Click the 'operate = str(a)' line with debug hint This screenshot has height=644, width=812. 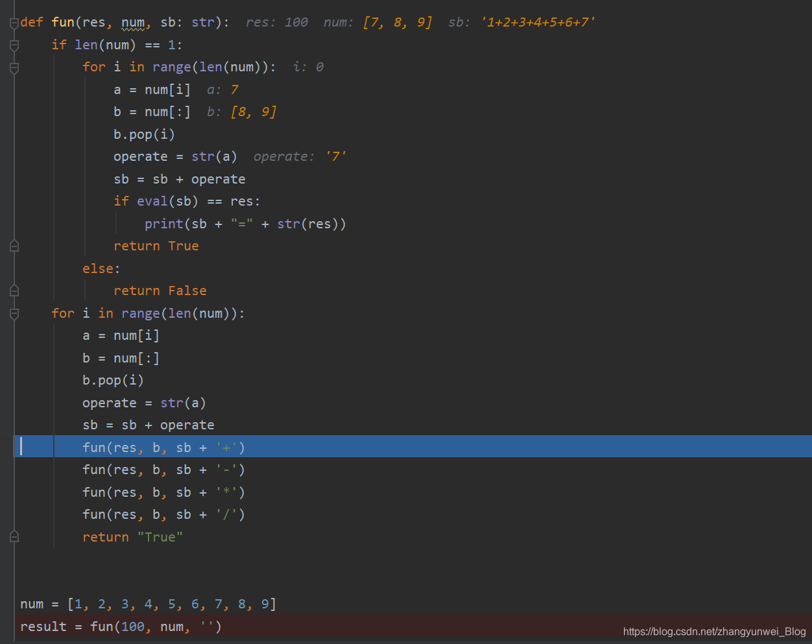coord(175,156)
